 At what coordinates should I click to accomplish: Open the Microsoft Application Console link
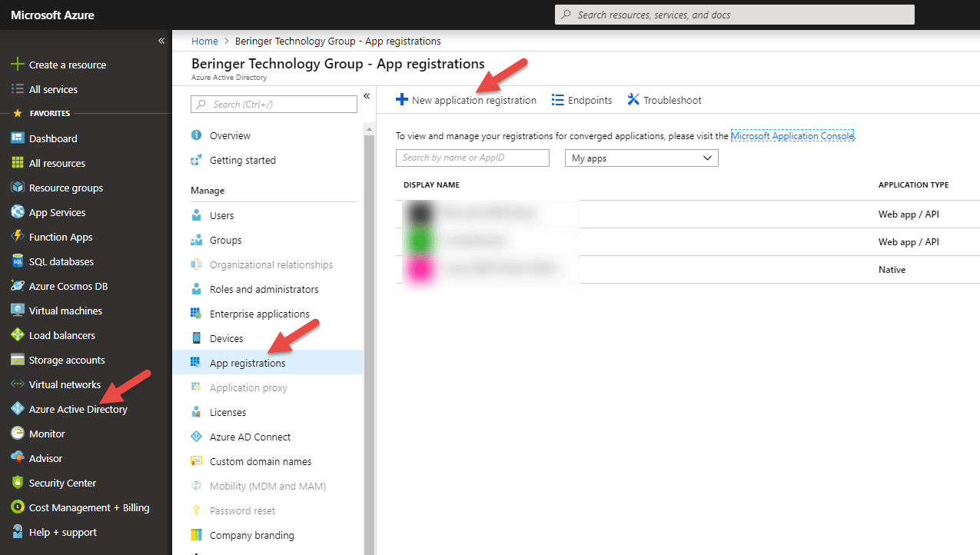pyautogui.click(x=792, y=135)
